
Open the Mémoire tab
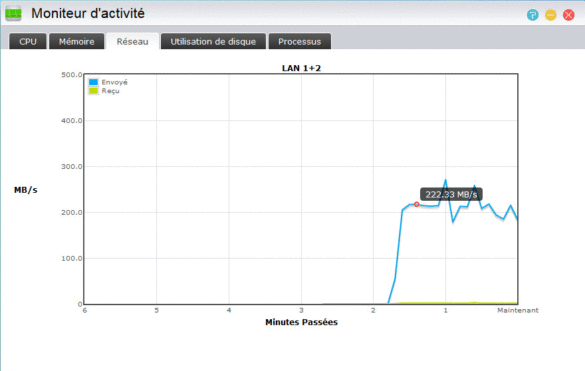[x=76, y=41]
